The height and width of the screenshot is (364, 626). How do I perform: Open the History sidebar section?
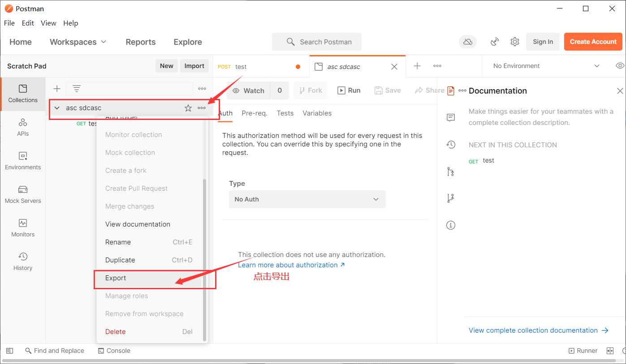pos(23,262)
